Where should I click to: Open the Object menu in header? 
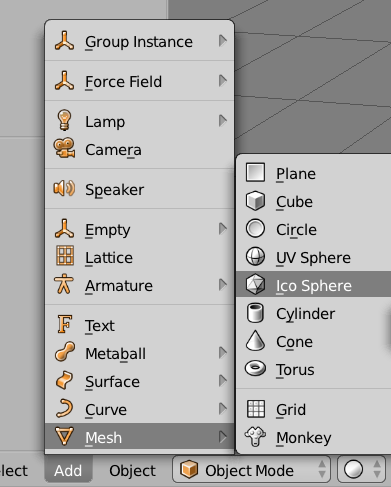pos(132,470)
